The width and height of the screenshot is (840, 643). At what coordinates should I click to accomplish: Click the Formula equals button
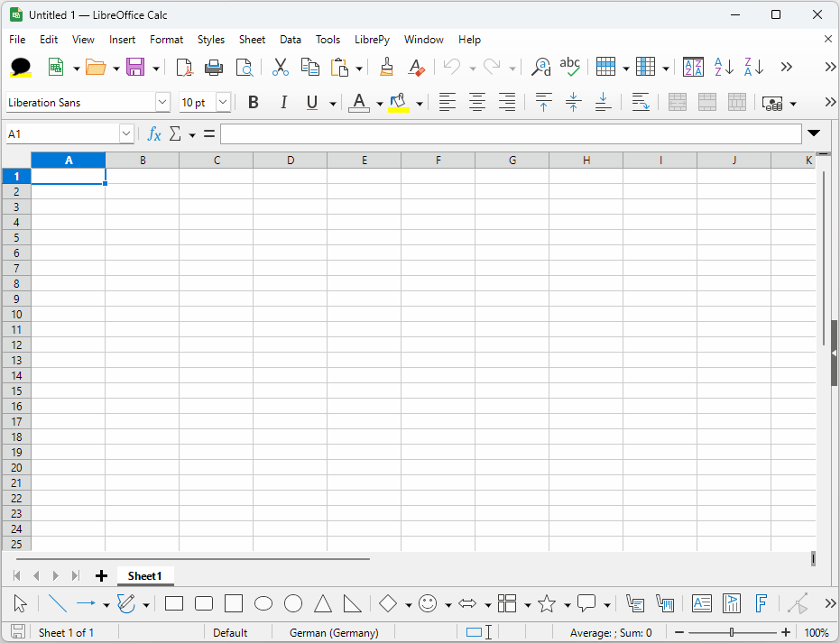tap(209, 133)
